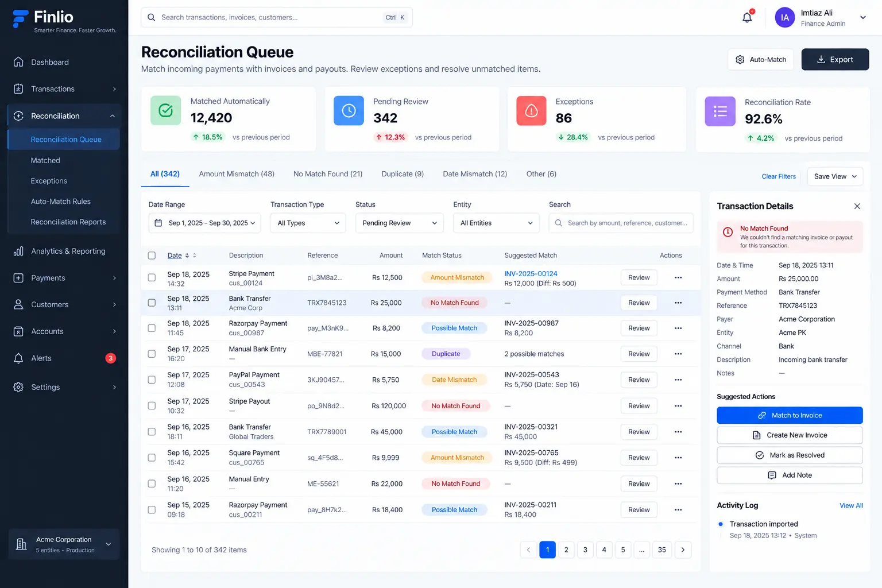Check the Bank Transfer Acme Corp row

(152, 303)
